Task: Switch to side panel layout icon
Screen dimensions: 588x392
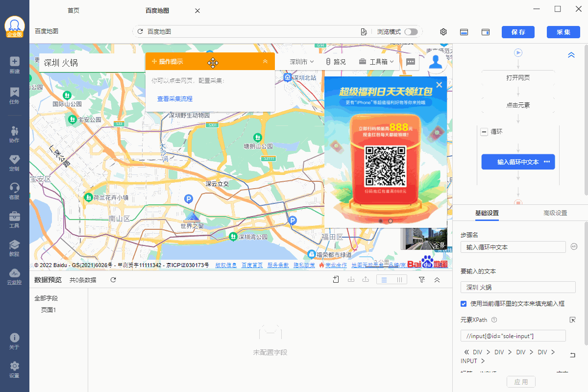Action: [486, 32]
